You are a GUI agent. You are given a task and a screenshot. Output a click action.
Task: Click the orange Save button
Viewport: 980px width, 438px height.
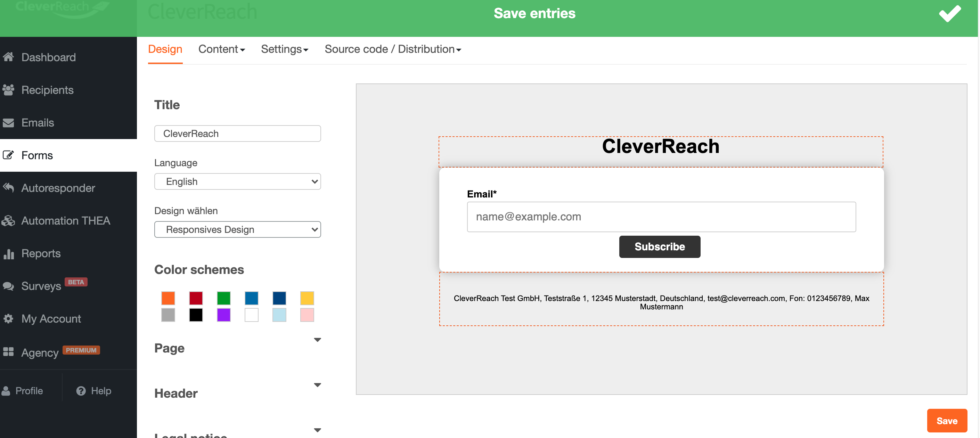[x=947, y=421]
